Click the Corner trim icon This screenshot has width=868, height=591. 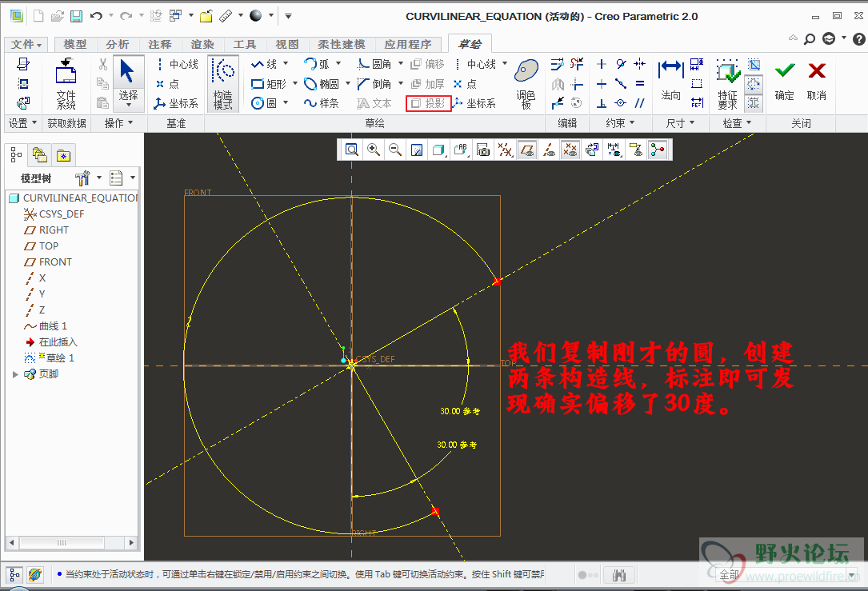point(577,84)
